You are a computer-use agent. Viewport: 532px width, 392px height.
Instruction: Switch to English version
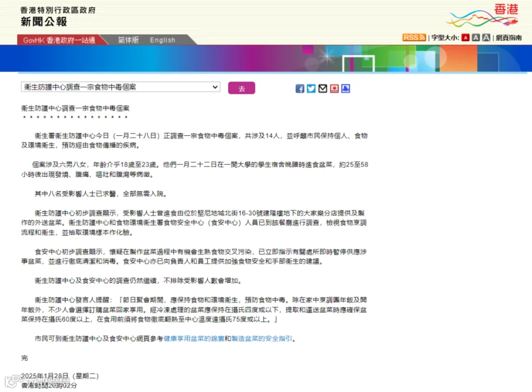[163, 40]
